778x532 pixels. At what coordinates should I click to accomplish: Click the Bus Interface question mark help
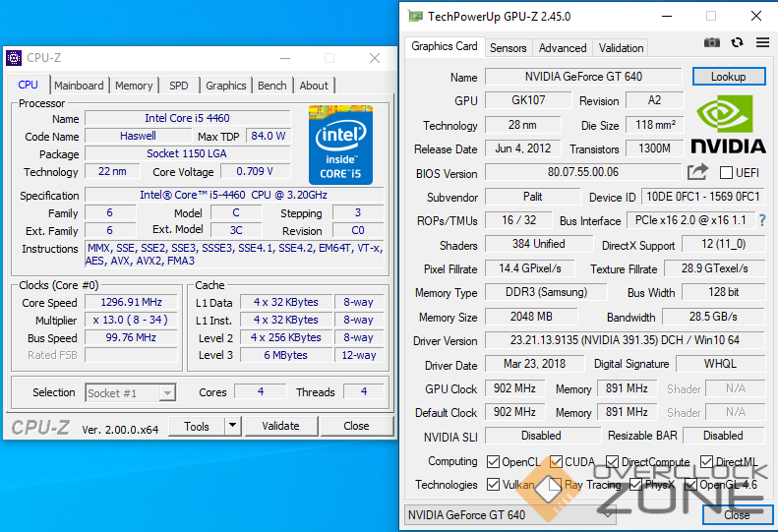click(762, 220)
